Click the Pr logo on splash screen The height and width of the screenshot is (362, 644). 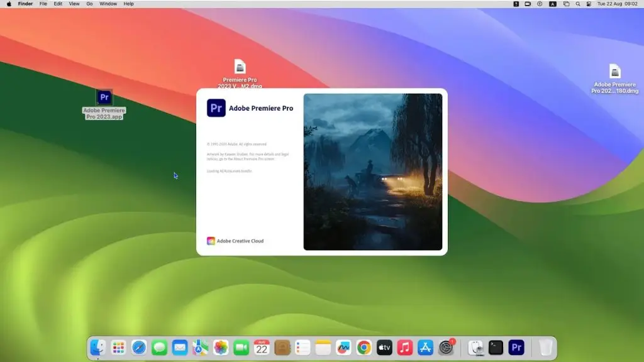click(x=216, y=108)
